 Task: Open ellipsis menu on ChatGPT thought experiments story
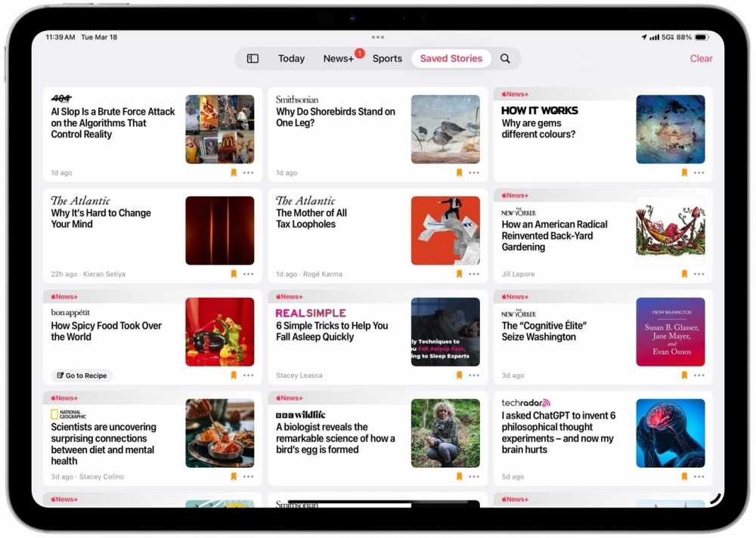(699, 476)
